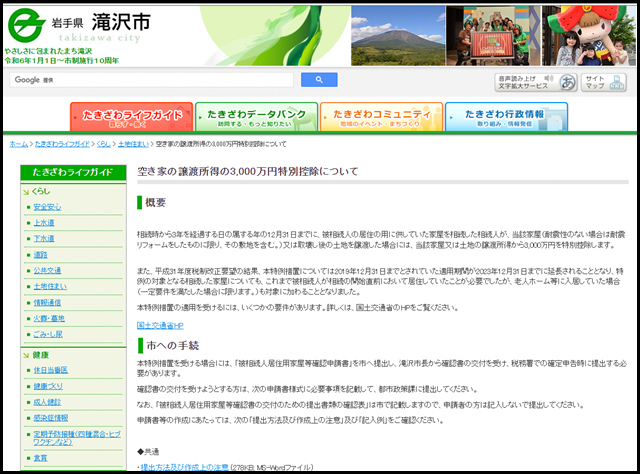The width and height of the screenshot is (640, 474).
Task: Open 成人健診 in the sidebar
Action: coord(47,402)
